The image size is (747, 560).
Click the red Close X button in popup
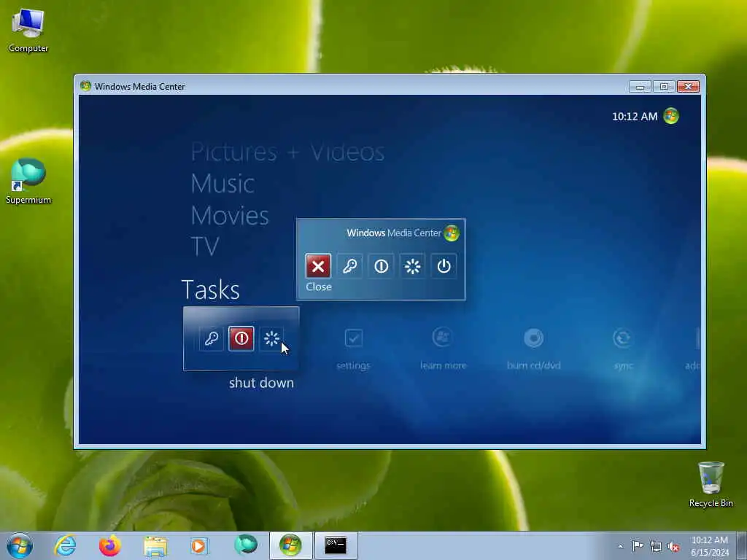pyautogui.click(x=318, y=266)
